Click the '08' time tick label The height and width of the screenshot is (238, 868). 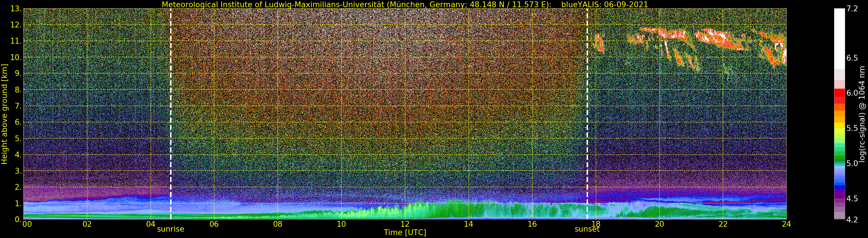click(x=278, y=224)
